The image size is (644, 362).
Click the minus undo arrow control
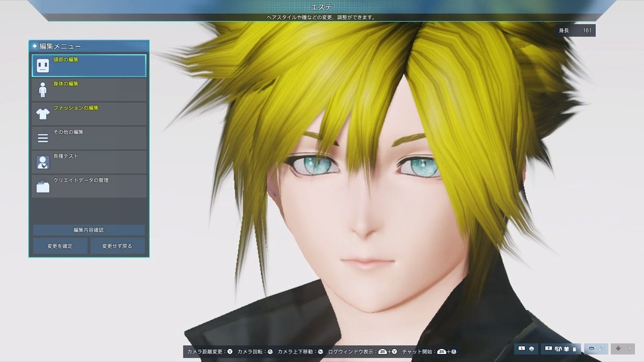pos(596,349)
